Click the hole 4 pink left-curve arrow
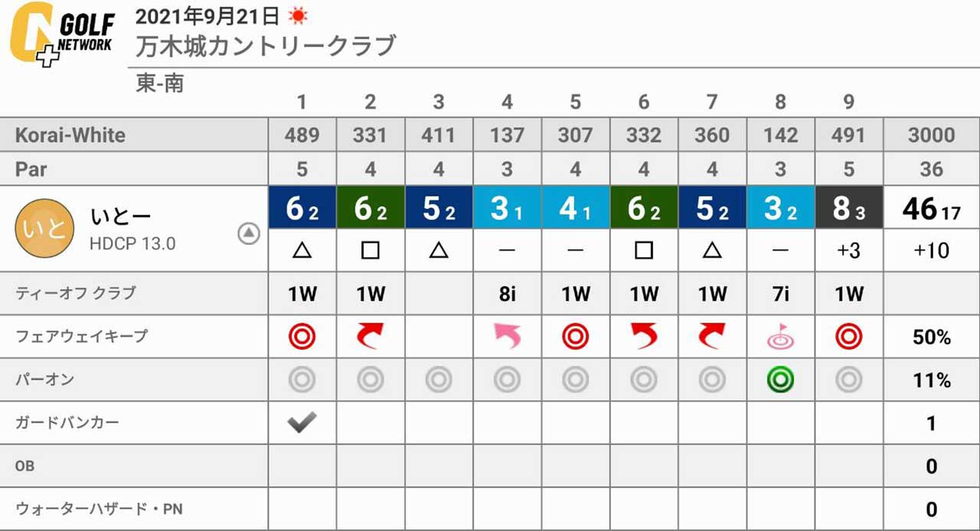The height and width of the screenshot is (531, 980). (507, 337)
